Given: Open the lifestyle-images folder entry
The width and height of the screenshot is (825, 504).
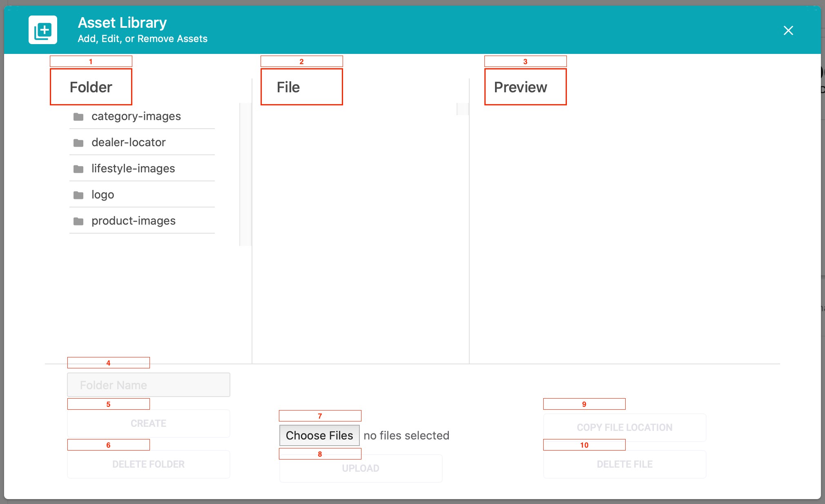Looking at the screenshot, I should click(x=142, y=169).
